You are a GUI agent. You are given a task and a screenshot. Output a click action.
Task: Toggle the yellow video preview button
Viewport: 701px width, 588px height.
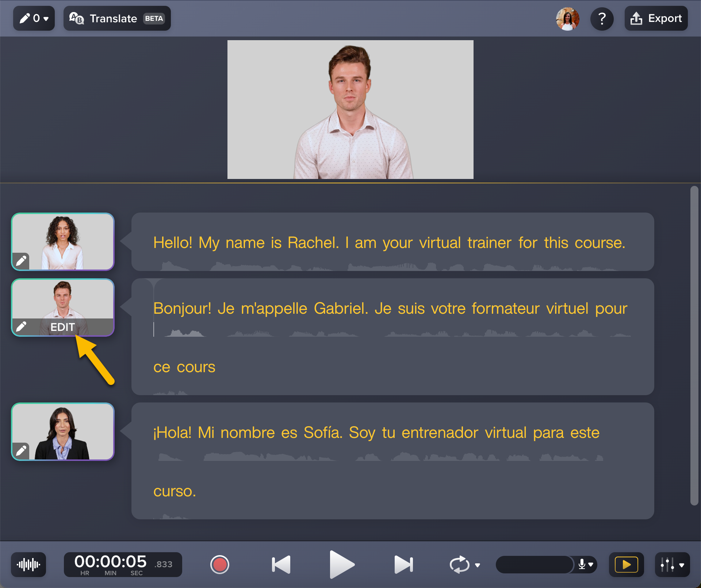coord(626,565)
